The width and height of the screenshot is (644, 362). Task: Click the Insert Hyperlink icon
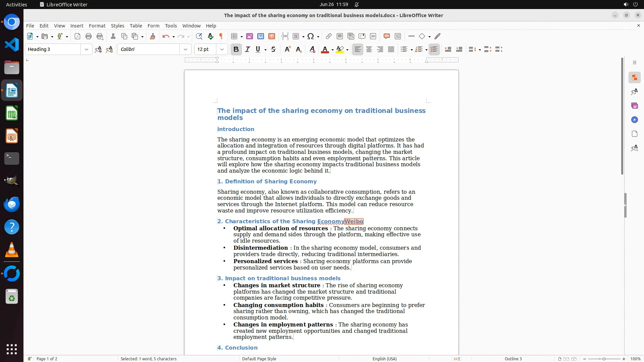[329, 36]
